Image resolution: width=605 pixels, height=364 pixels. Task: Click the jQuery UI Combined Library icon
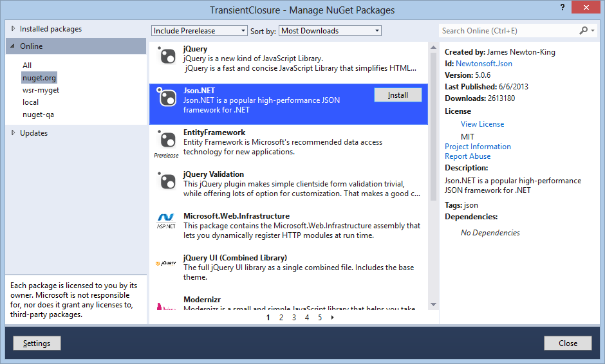click(x=167, y=263)
